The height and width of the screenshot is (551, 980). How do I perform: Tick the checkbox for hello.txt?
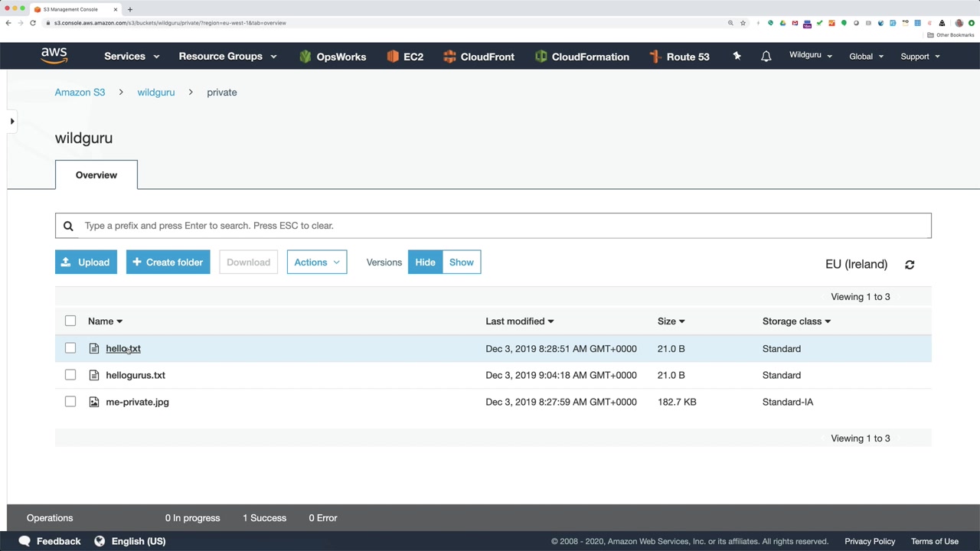point(70,348)
